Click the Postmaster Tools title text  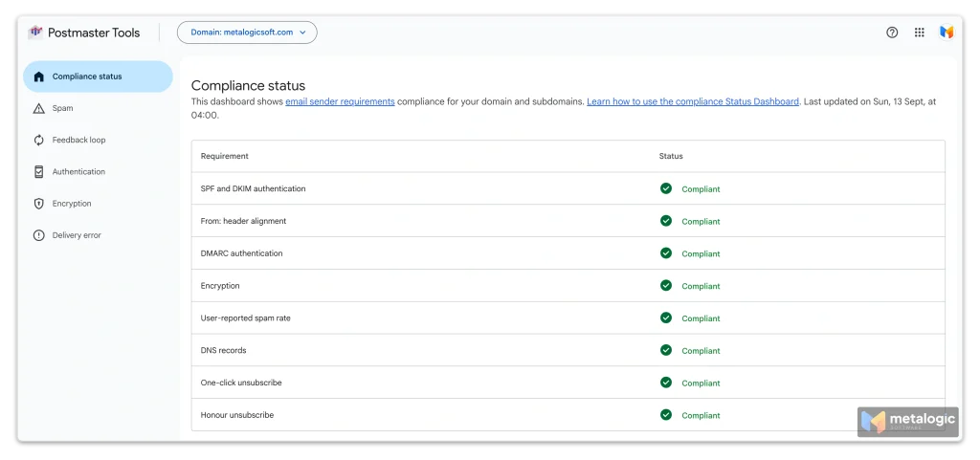click(94, 33)
